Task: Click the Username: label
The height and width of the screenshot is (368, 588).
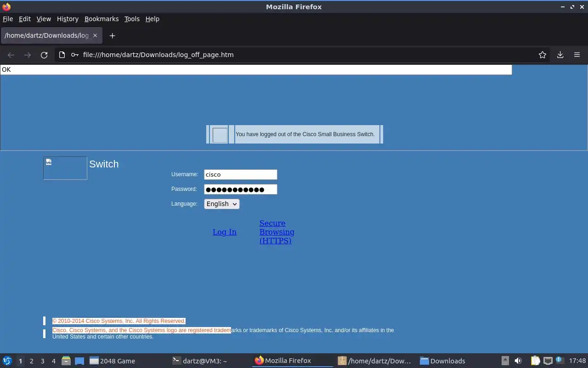Action: pos(185,174)
